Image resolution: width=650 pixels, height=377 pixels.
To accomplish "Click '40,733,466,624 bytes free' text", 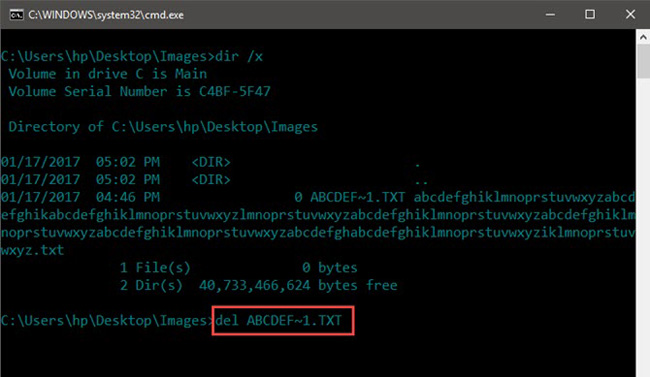I will click(298, 285).
